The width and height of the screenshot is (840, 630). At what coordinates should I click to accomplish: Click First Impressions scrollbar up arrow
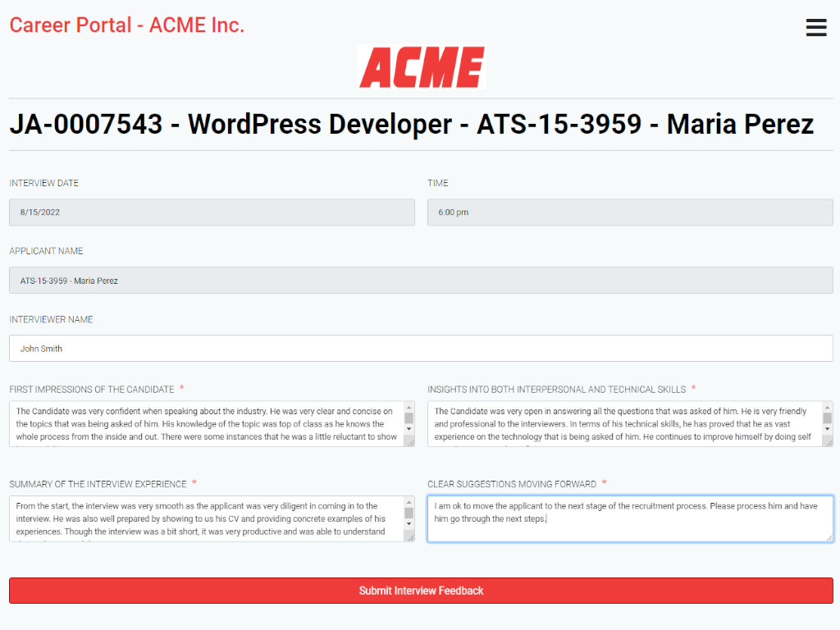pos(409,408)
